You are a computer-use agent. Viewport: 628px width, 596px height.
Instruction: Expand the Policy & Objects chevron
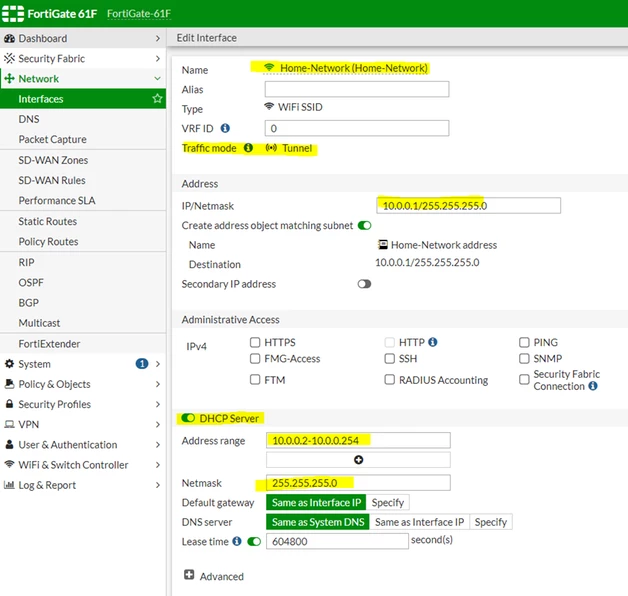(157, 384)
